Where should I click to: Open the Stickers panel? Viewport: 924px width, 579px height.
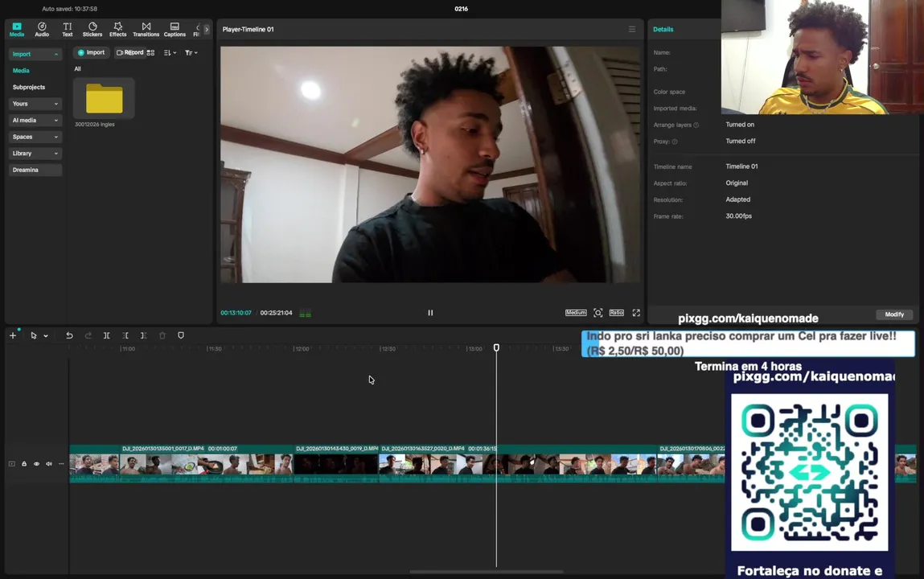(92, 30)
